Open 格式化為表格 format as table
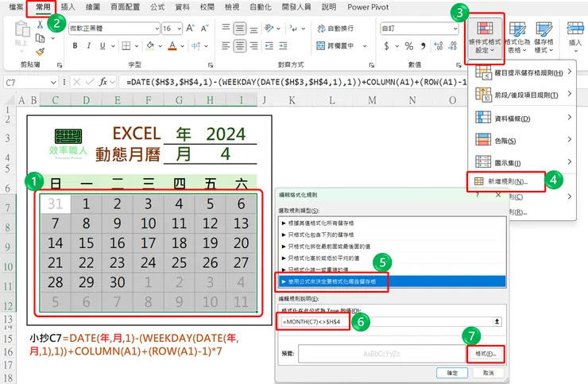The height and width of the screenshot is (384, 588). [517, 37]
